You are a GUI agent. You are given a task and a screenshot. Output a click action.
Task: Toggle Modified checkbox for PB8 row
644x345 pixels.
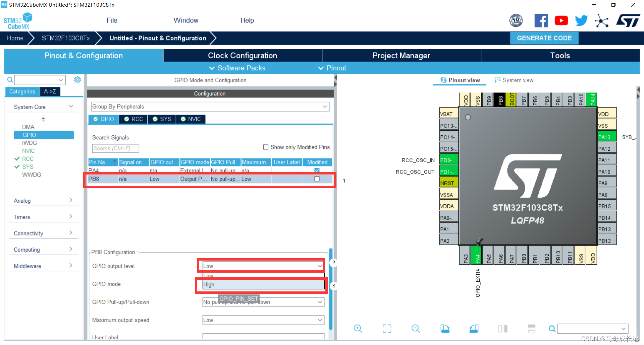tap(317, 179)
